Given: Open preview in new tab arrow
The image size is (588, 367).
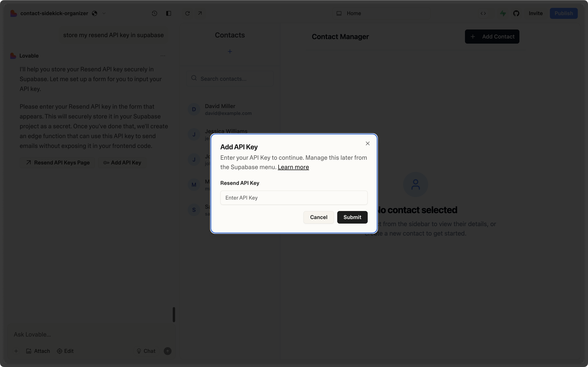Looking at the screenshot, I should click(200, 13).
